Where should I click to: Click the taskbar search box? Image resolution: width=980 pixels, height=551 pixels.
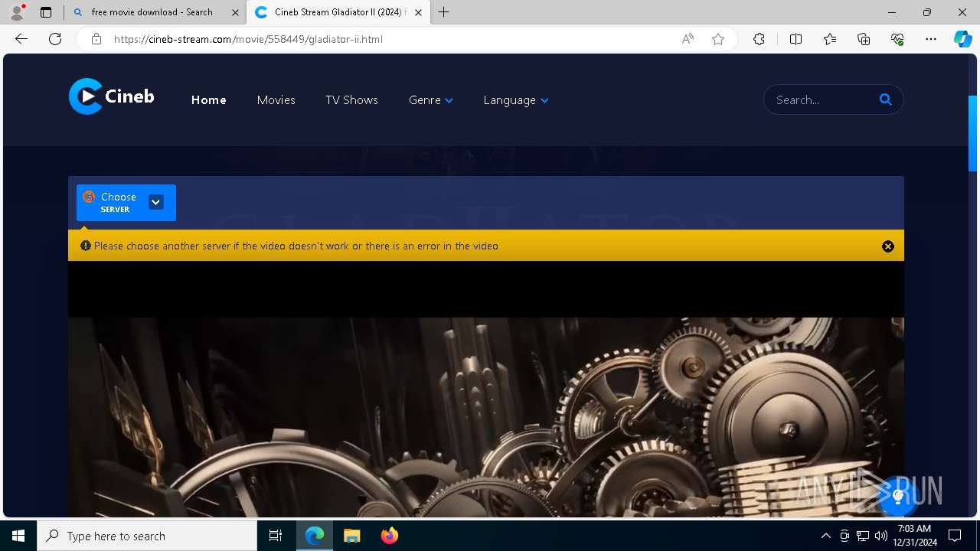[x=147, y=536]
